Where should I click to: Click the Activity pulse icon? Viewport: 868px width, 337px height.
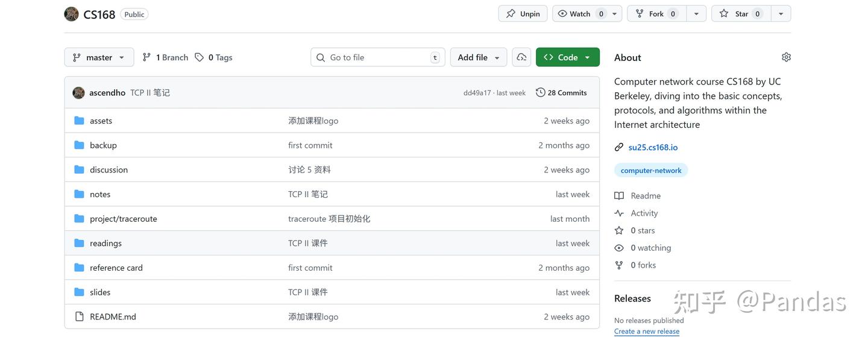click(619, 213)
